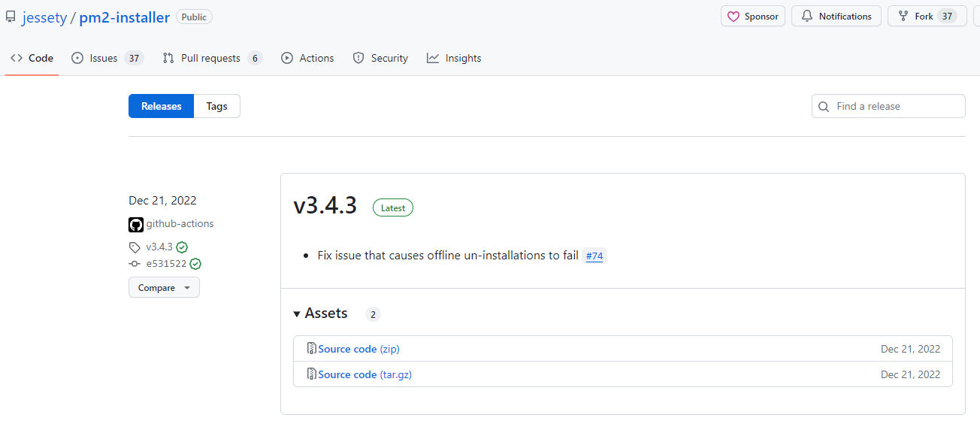Open the Insights tab
This screenshot has width=980, height=427.
(x=454, y=58)
